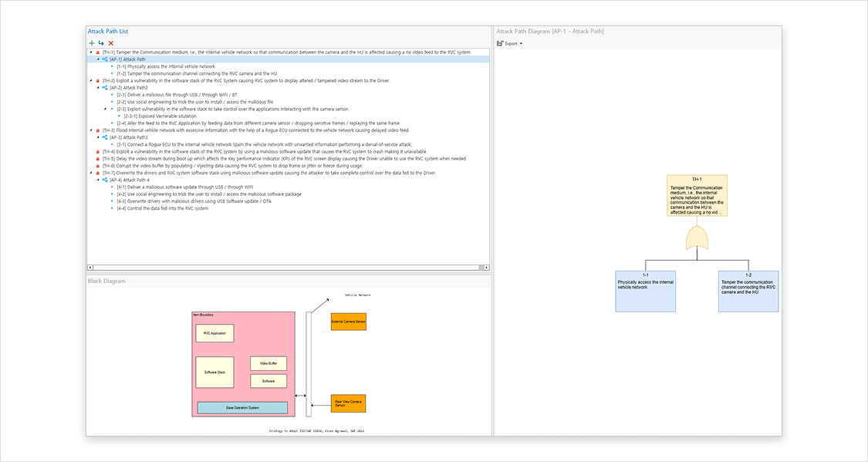The height and width of the screenshot is (462, 868).
Task: Select step 2-2 Use social engineering to install malicious file
Action: pyautogui.click(x=195, y=102)
